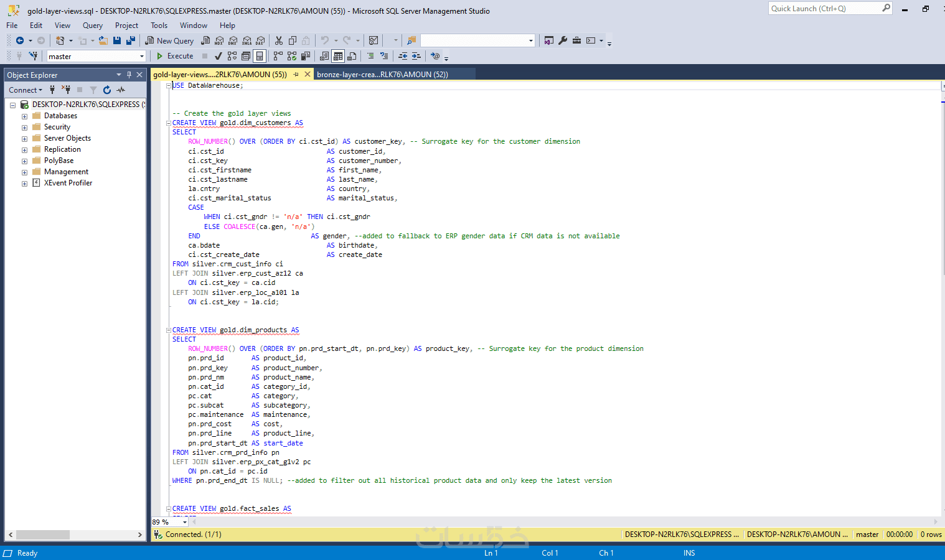Expand the Management node
This screenshot has width=945, height=560.
24,172
